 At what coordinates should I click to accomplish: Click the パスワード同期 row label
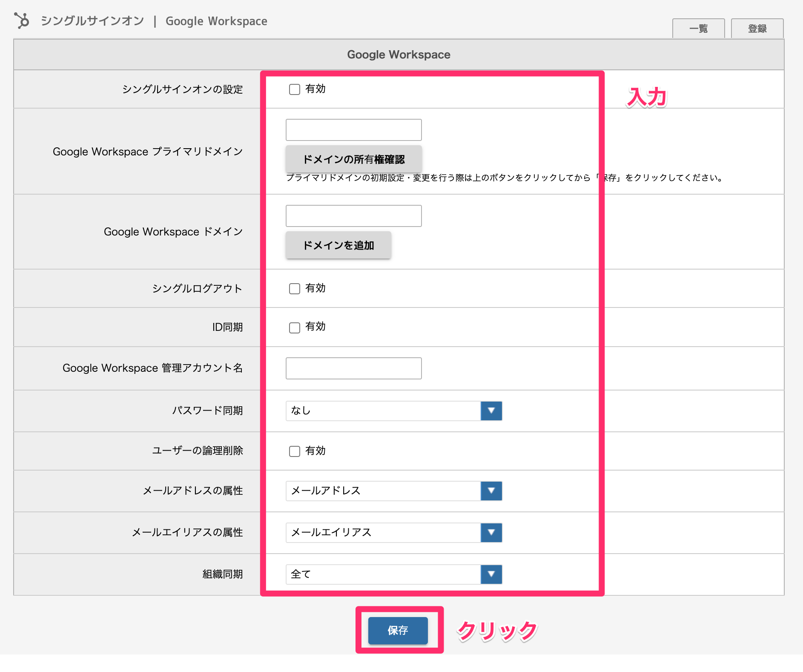click(x=207, y=411)
